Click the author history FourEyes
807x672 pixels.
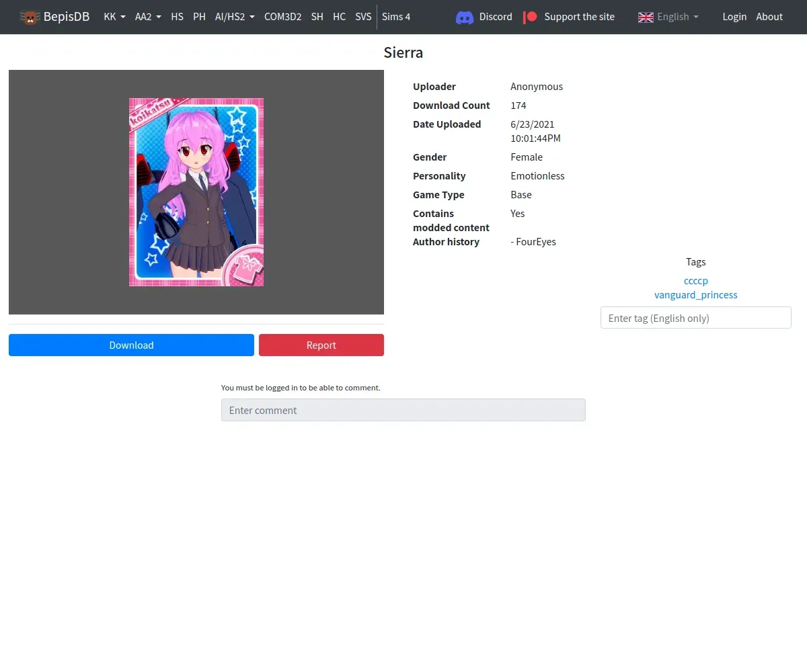click(533, 242)
